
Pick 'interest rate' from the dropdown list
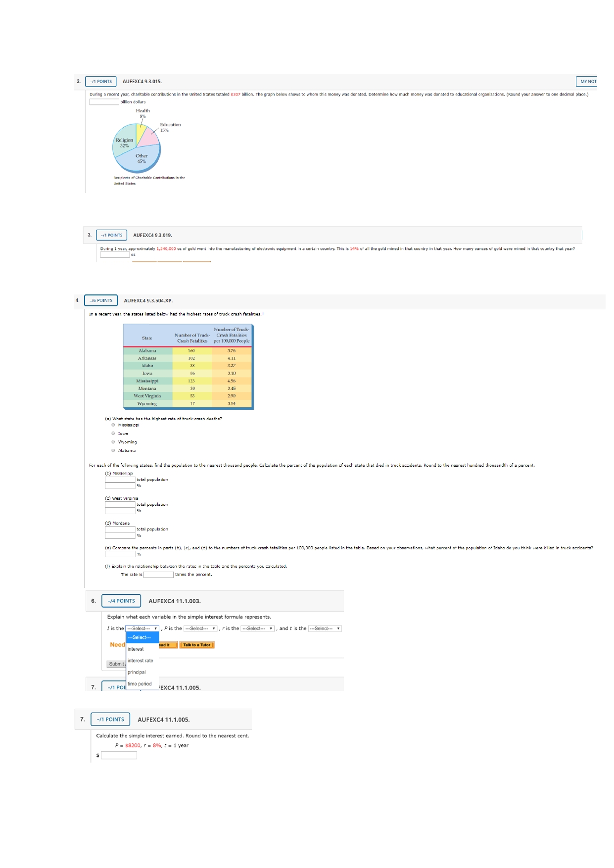[x=142, y=661]
